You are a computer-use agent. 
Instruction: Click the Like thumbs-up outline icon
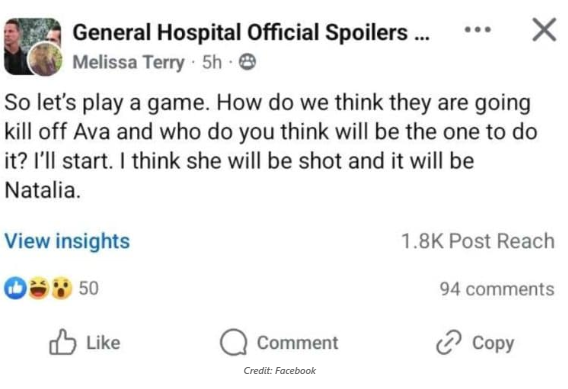coord(62,342)
